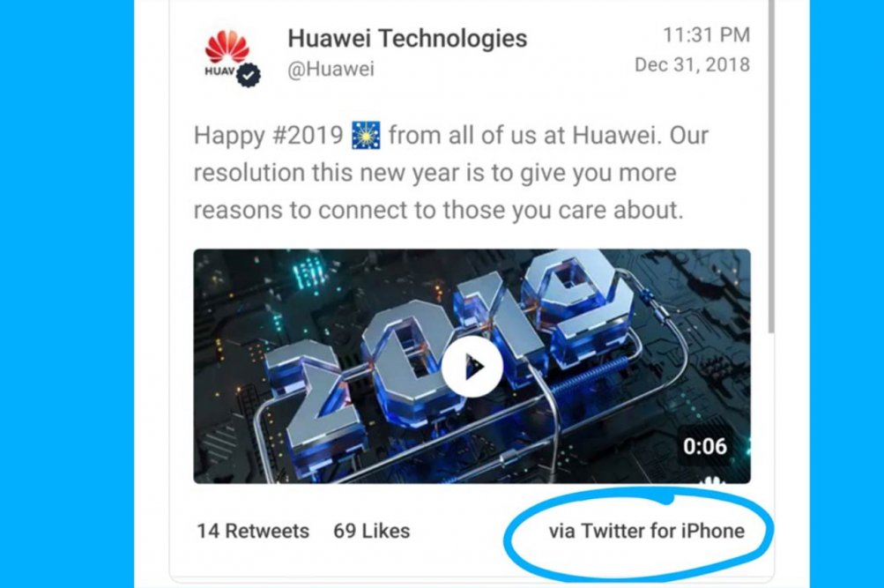The height and width of the screenshot is (588, 884).
Task: Click the tweet's resolution text line
Action: point(435,173)
